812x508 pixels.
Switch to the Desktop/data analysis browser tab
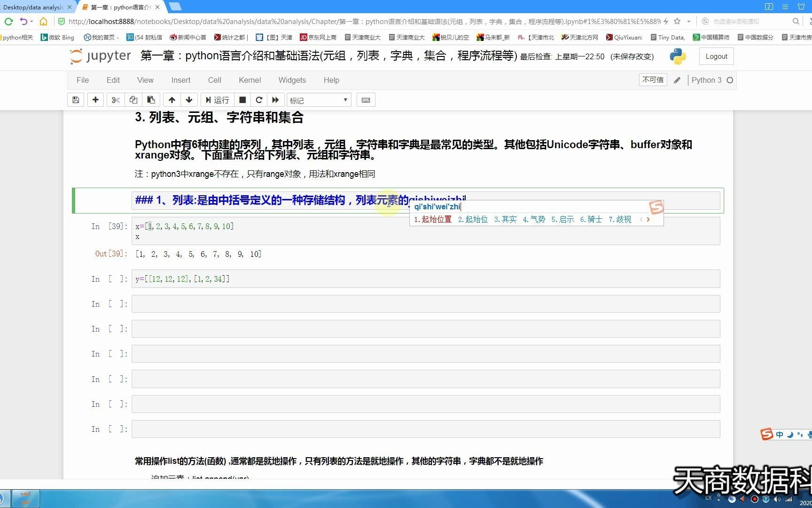point(33,7)
